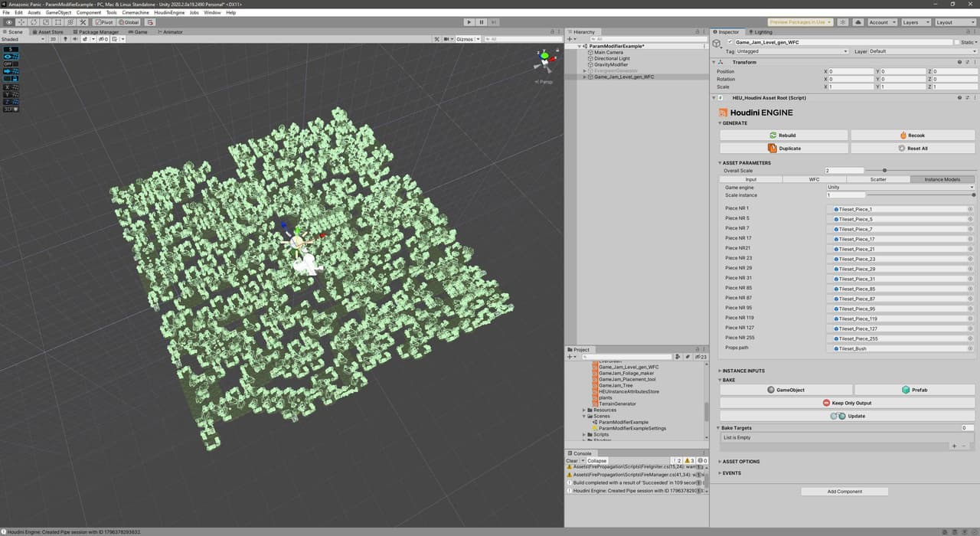Viewport: 980px width, 536px height.
Task: Toggle Global/Local handle rotation
Action: 129,22
